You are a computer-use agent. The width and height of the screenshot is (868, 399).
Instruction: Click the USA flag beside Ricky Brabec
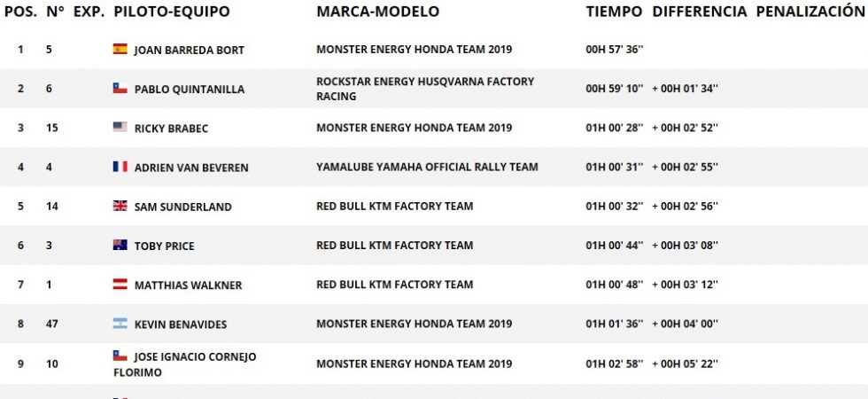(120, 128)
